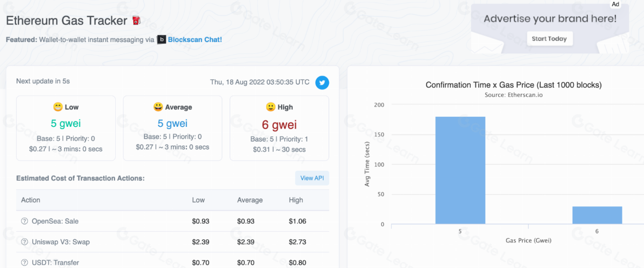The height and width of the screenshot is (268, 644).
Task: Click the Start Today ad button
Action: [549, 39]
